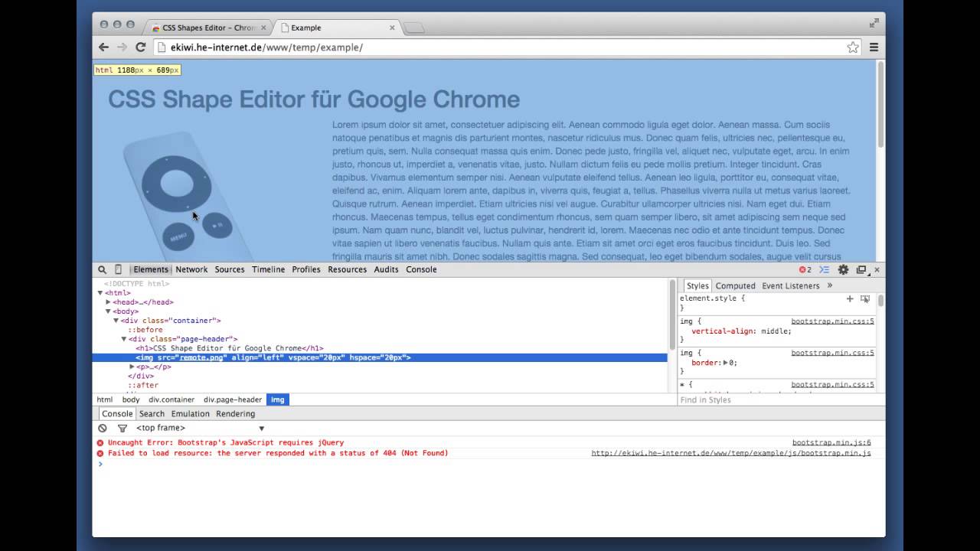Show more sidebar tabs with double chevron
Image resolution: width=980 pixels, height=551 pixels.
coord(829,285)
